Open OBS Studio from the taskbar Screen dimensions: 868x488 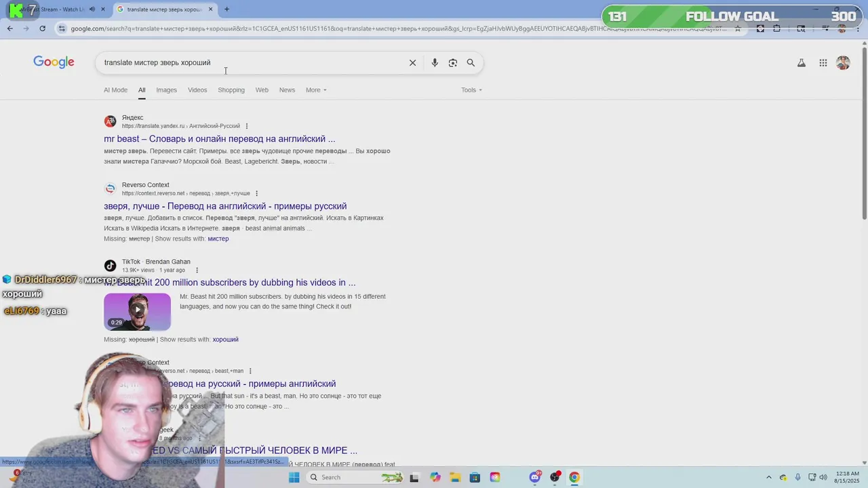[x=555, y=477]
